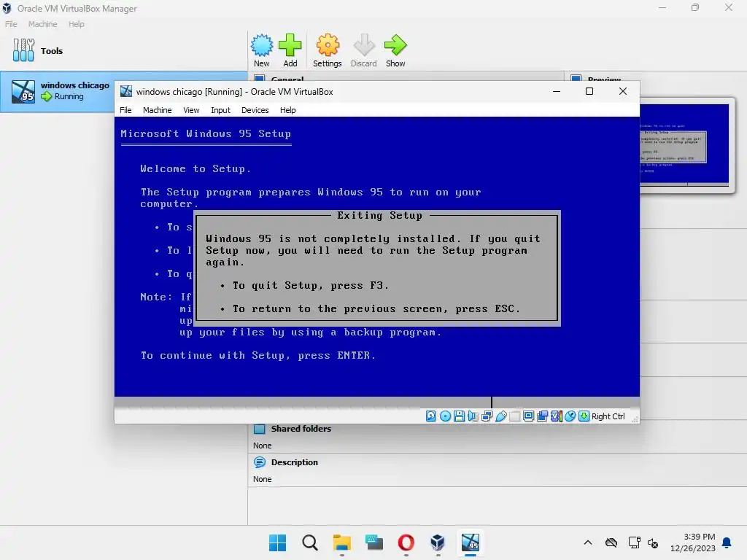Click the 'Running' status text

point(69,96)
